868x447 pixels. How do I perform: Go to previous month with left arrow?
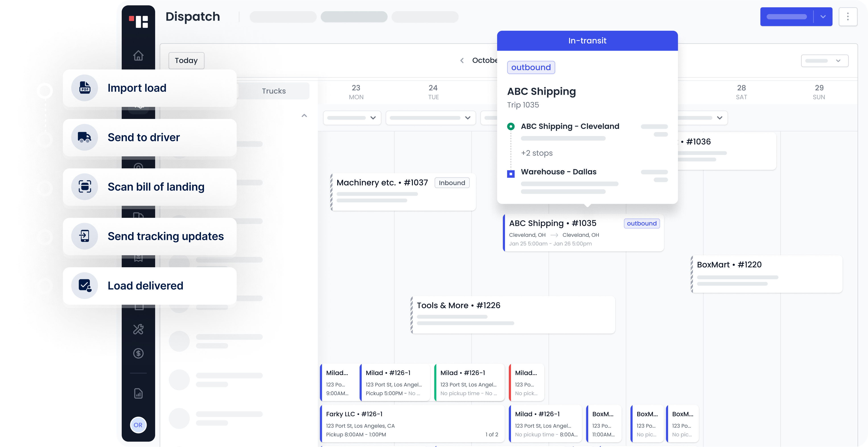pyautogui.click(x=462, y=61)
